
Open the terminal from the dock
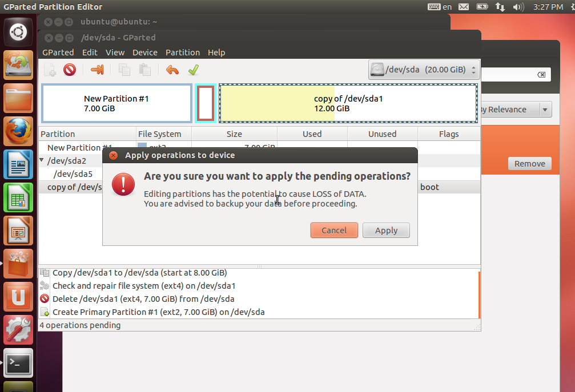click(x=18, y=363)
